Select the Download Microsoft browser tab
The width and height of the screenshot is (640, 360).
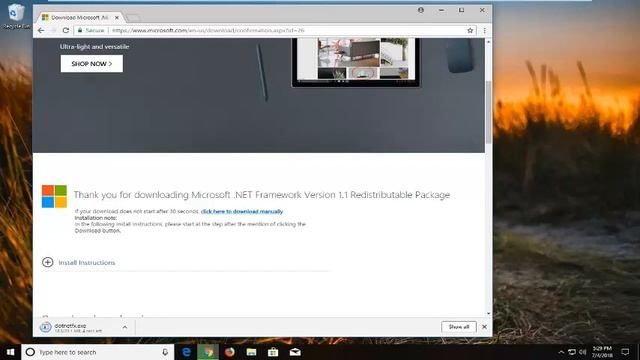(79, 18)
